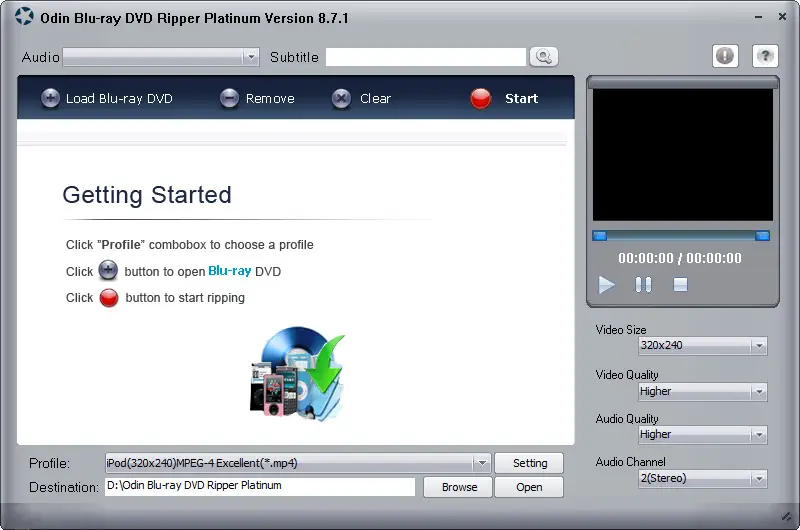Screen dimensions: 800x530
Task: Click the Remove minus icon
Action: click(229, 98)
